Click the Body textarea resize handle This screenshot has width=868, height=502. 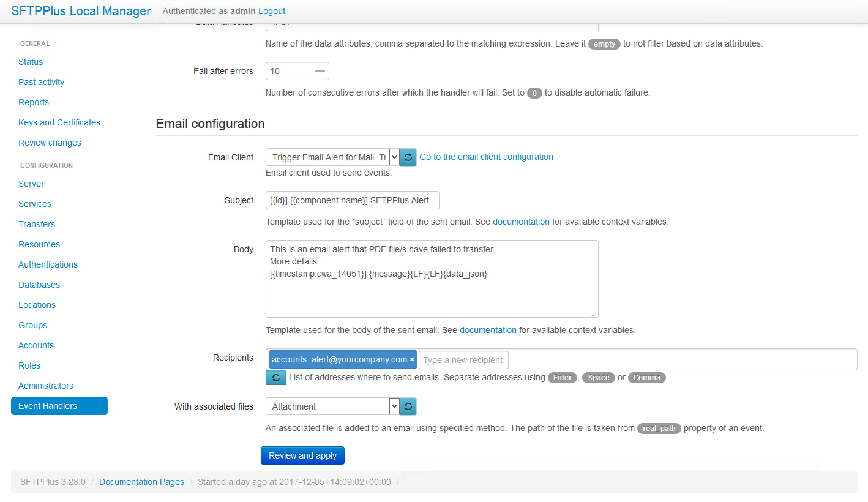[594, 313]
